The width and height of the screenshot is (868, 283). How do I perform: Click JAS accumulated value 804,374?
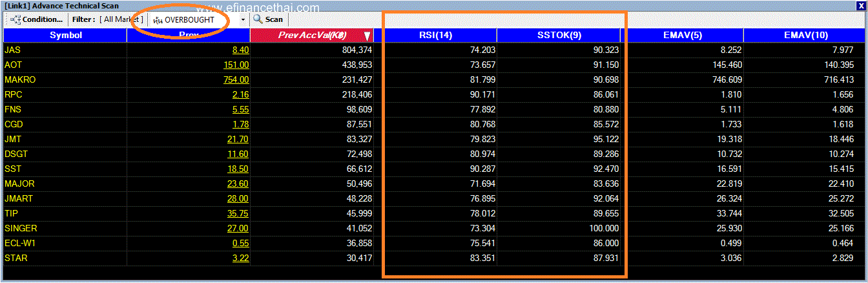[x=357, y=50]
